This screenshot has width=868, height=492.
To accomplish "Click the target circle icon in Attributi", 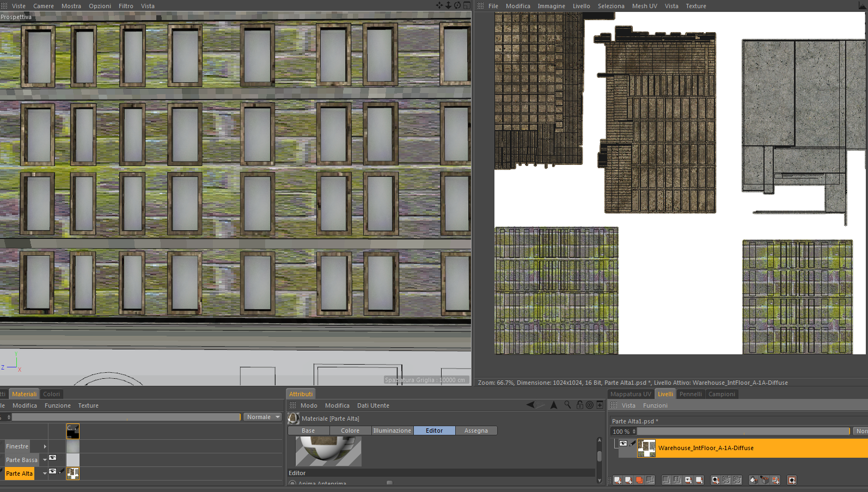I will pyautogui.click(x=589, y=405).
